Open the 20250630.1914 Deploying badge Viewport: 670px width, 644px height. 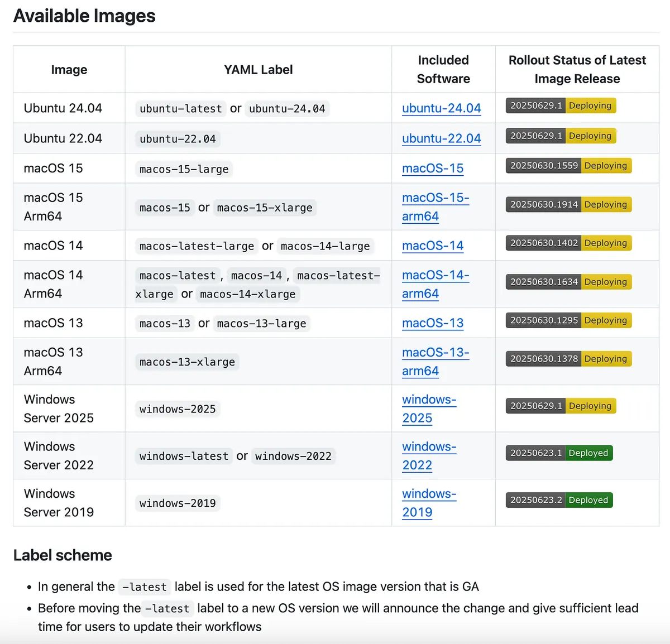568,205
